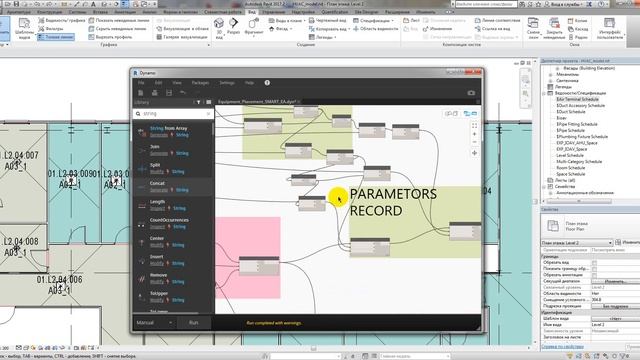Image resolution: width=640 pixels, height=360 pixels.
Task: Select Room Schedule in project browser
Action: coord(571,168)
